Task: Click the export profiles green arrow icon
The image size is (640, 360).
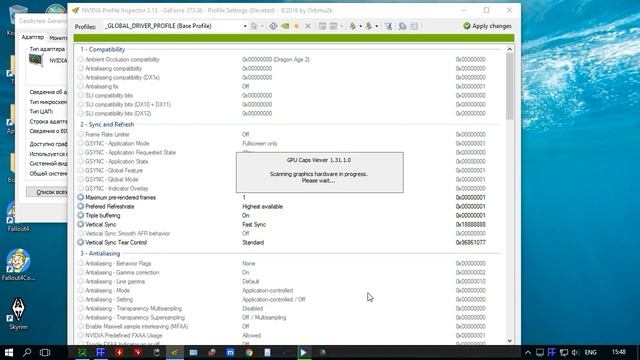Action: 352,26
